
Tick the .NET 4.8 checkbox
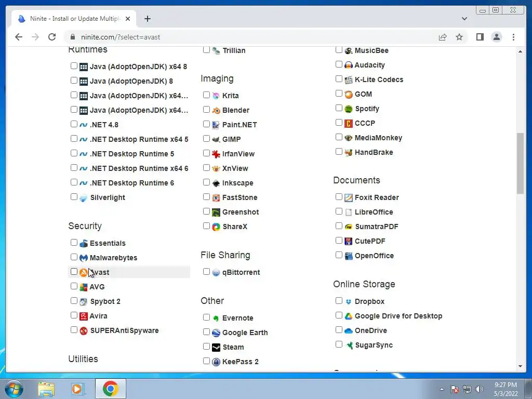click(x=74, y=124)
